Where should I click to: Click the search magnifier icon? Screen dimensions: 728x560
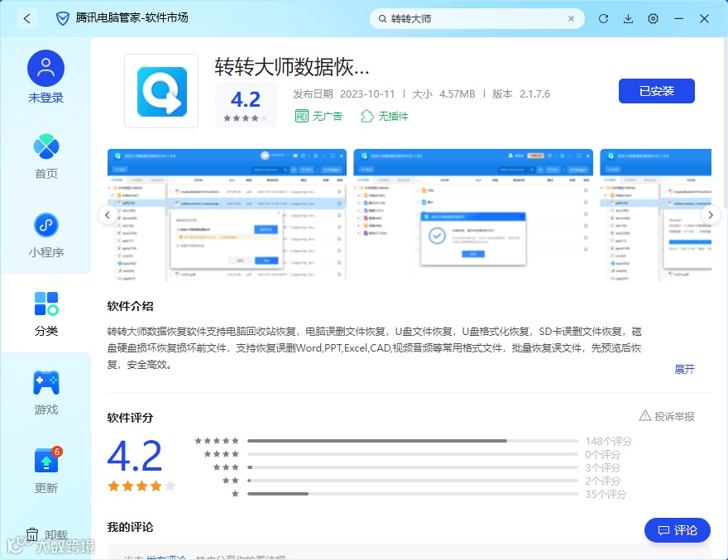click(x=382, y=18)
